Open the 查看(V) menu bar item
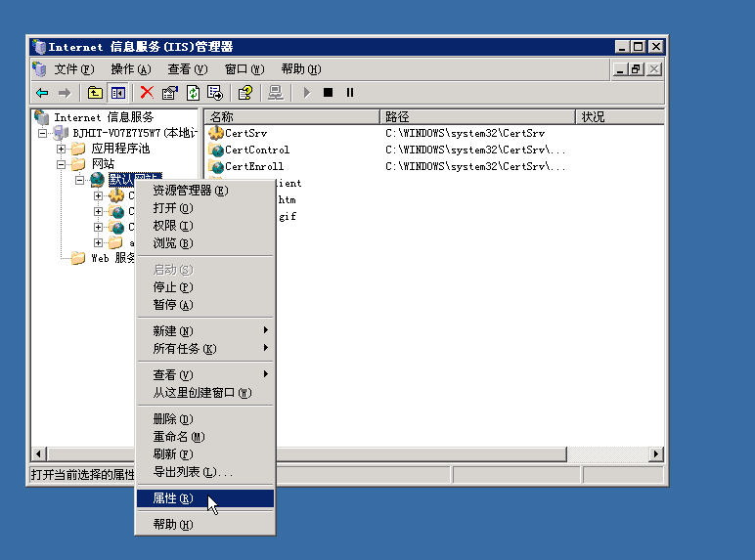755x560 pixels. (188, 69)
